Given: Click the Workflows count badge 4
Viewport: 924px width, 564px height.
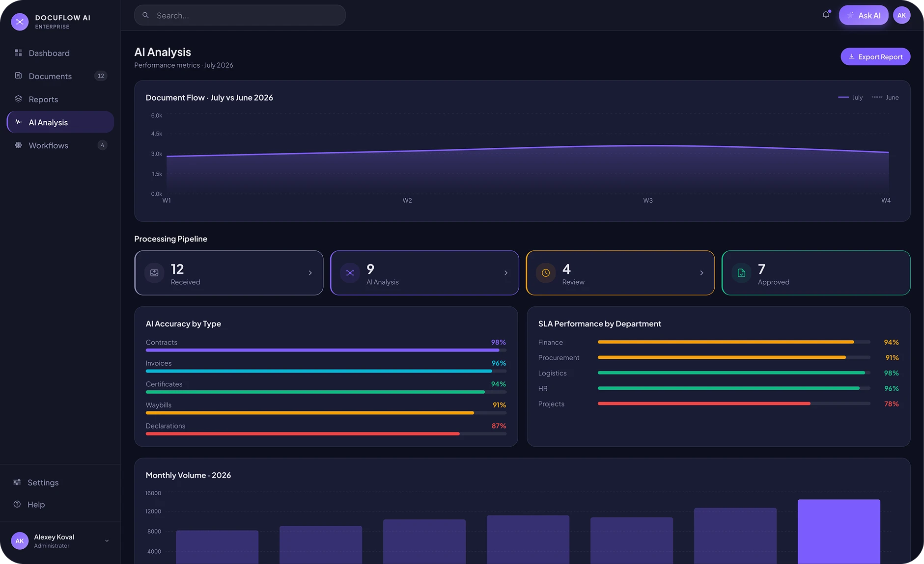Looking at the screenshot, I should point(102,145).
